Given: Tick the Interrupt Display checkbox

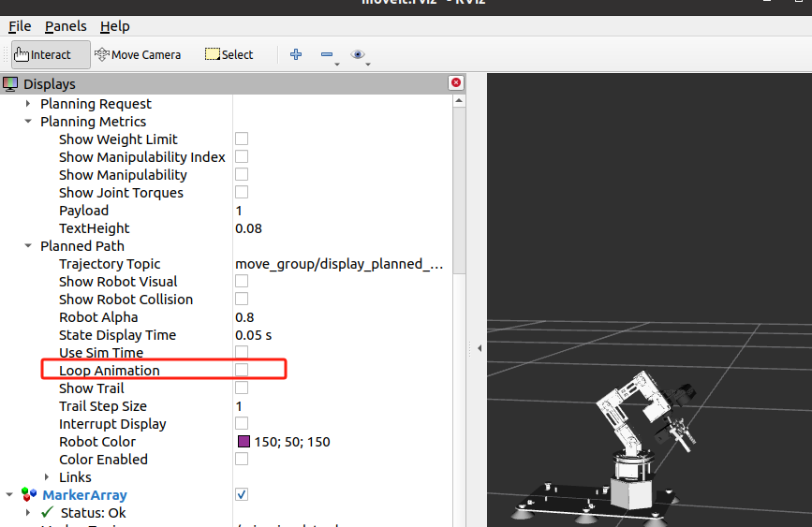Looking at the screenshot, I should tap(242, 423).
